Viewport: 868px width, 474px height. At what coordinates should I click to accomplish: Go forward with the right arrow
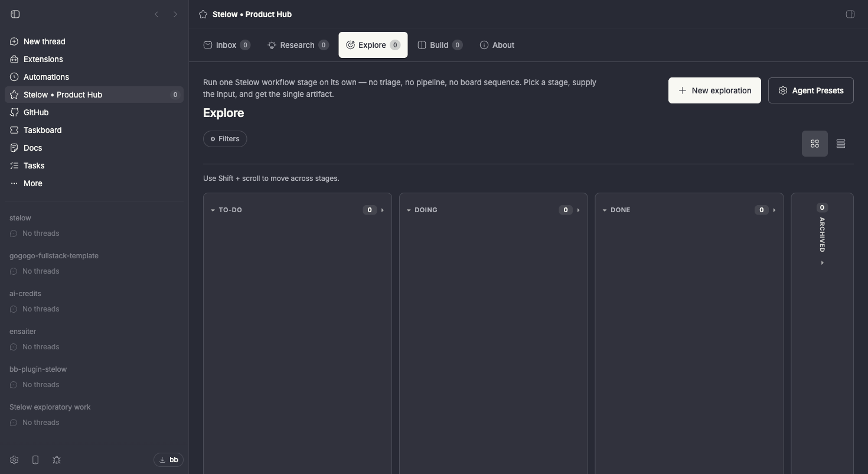click(175, 14)
